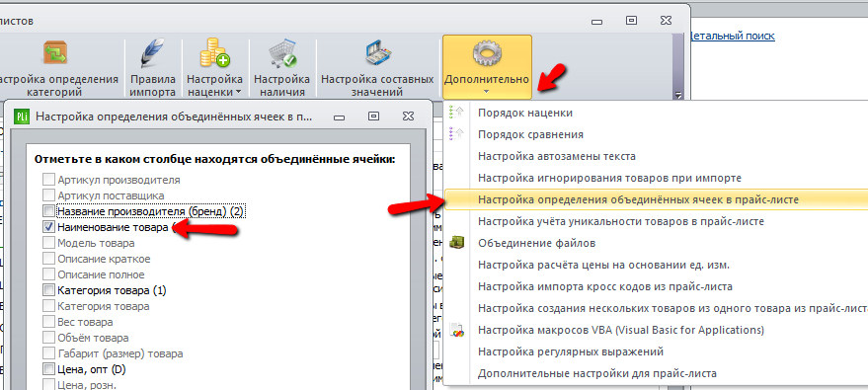
Task: Minimize the merged cells settings dialog
Action: click(x=340, y=117)
